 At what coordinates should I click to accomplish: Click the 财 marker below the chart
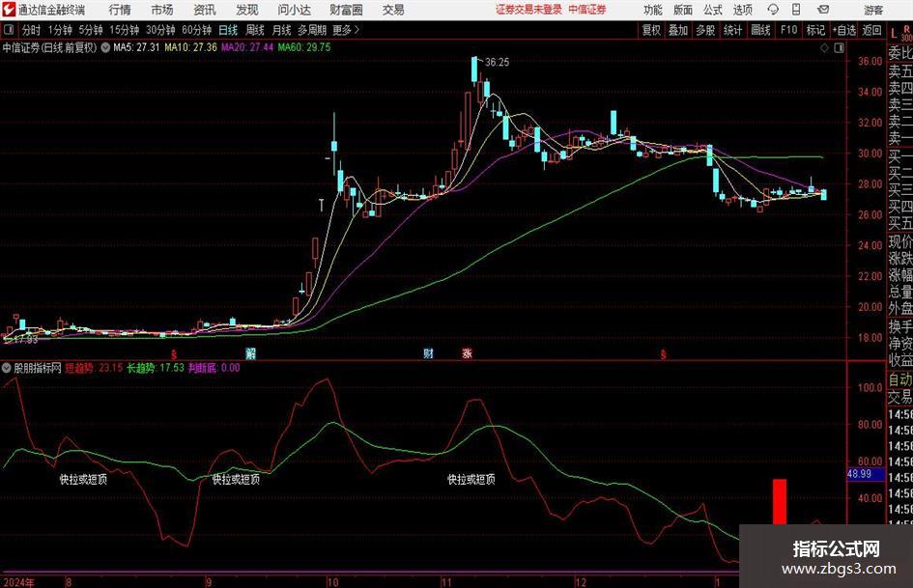click(428, 353)
